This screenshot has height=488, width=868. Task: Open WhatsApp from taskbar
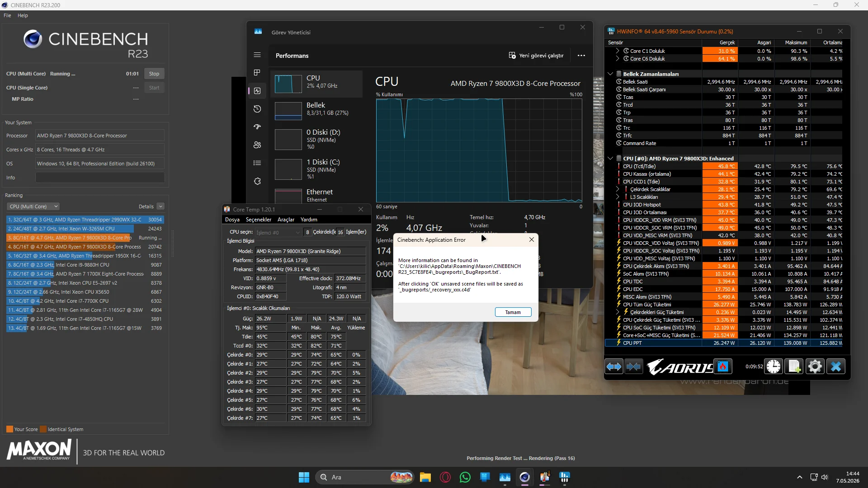pyautogui.click(x=465, y=477)
